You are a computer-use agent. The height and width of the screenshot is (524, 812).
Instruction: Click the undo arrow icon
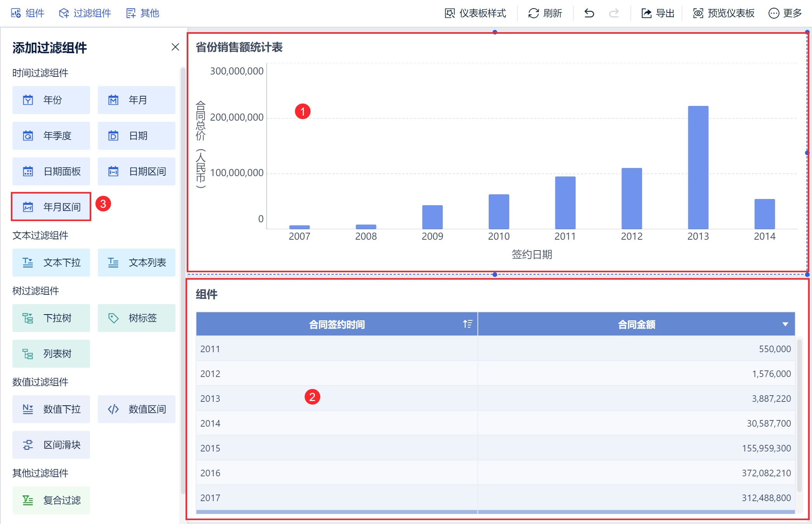(x=589, y=13)
